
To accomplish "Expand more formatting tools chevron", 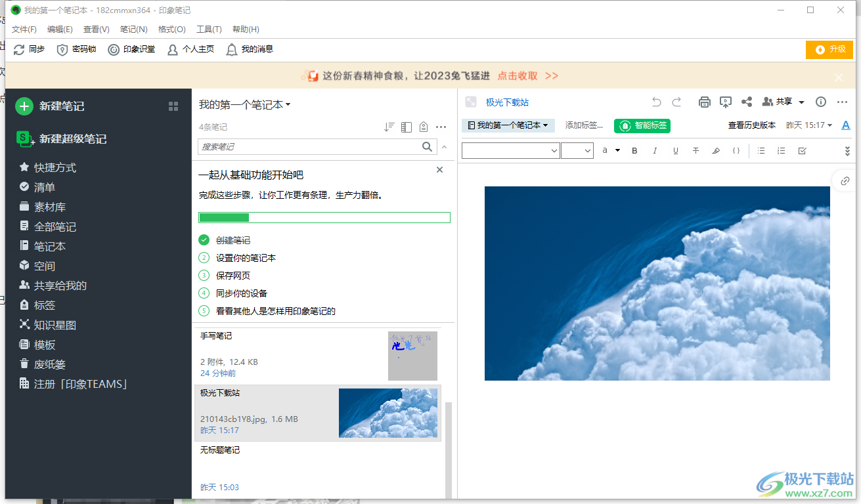I will coord(847,151).
